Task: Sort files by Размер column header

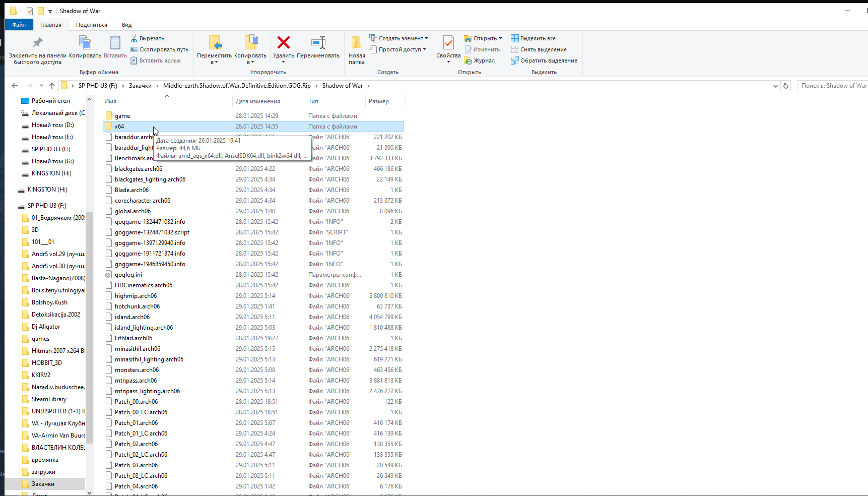Action: [x=385, y=101]
